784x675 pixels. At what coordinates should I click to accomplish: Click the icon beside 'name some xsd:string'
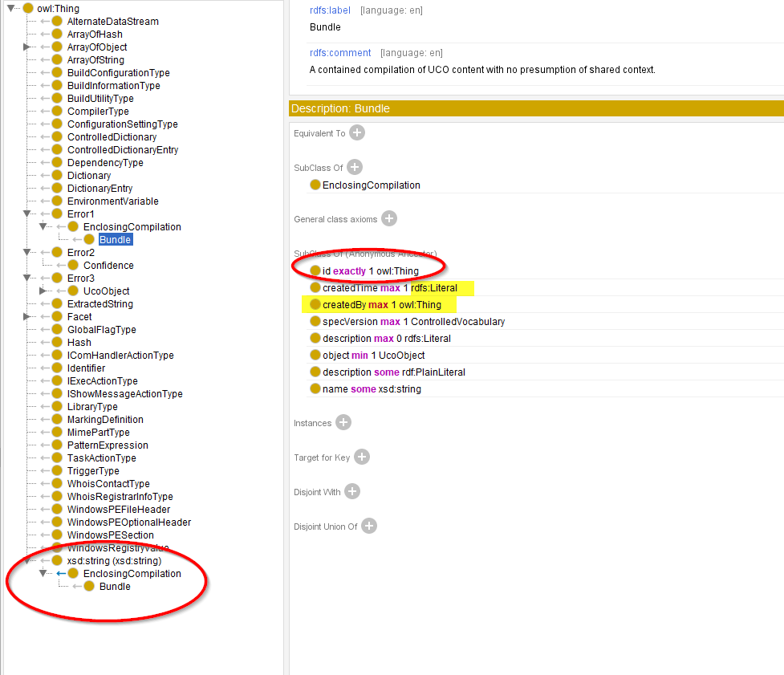coord(315,388)
